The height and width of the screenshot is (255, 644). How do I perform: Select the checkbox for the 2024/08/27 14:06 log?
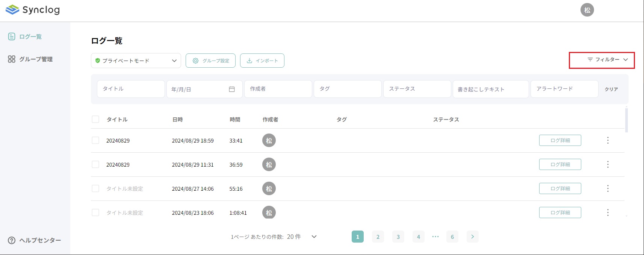95,188
